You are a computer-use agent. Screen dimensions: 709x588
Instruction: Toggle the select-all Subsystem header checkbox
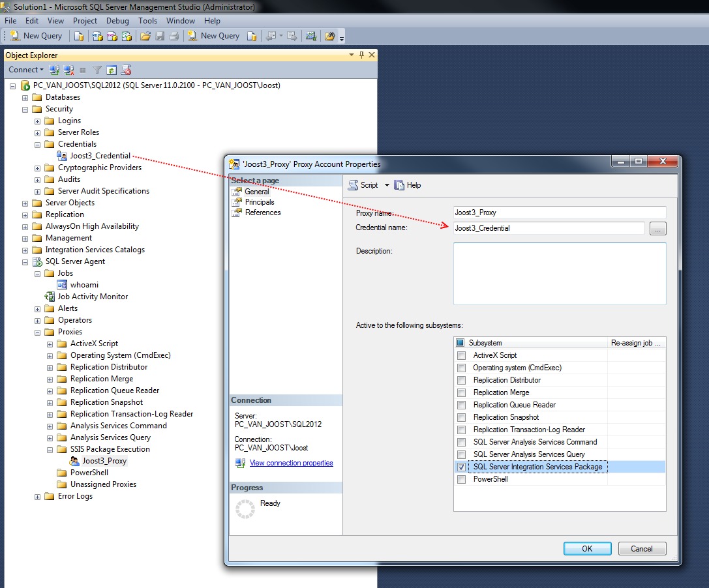(460, 343)
